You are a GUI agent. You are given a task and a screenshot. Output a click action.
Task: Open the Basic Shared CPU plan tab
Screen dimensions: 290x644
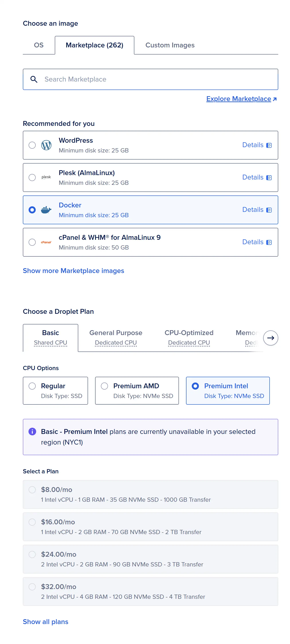pyautogui.click(x=51, y=338)
